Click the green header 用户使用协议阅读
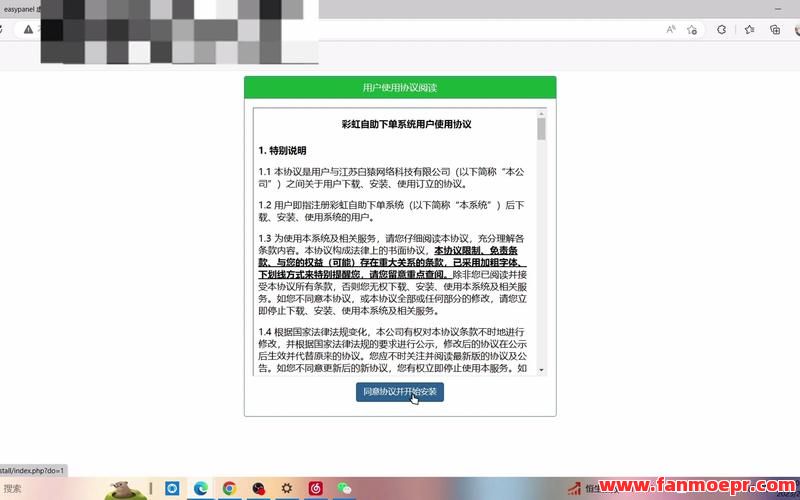Viewport: 800px width, 500px height. point(400,87)
